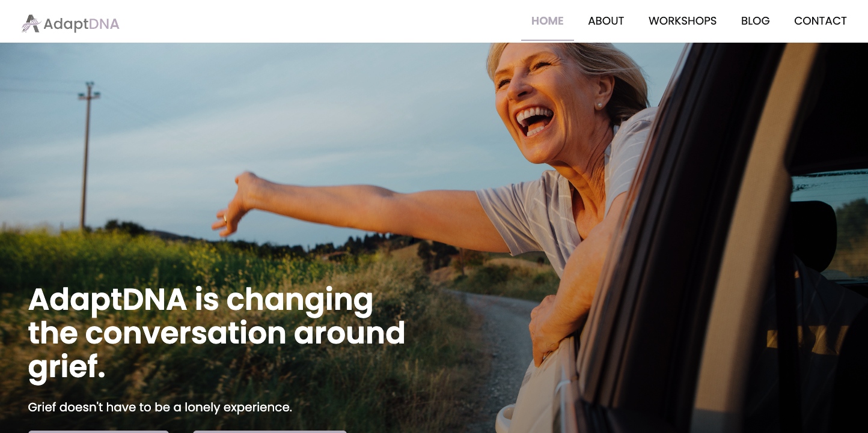Open the ABOUT page
Viewport: 868px width, 433px height.
tap(606, 21)
